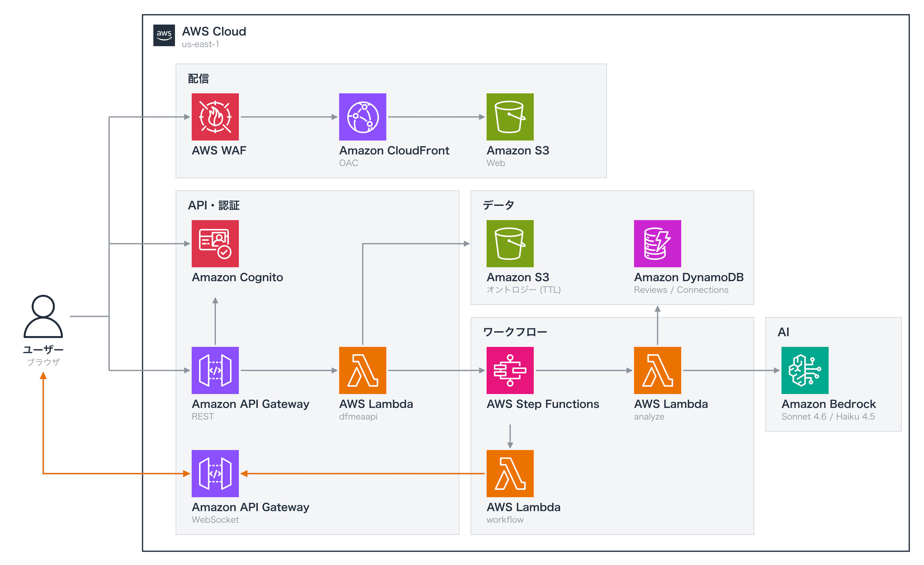The image size is (924, 565).
Task: Click the "Amazon Cognito" label
Action: [x=237, y=277]
